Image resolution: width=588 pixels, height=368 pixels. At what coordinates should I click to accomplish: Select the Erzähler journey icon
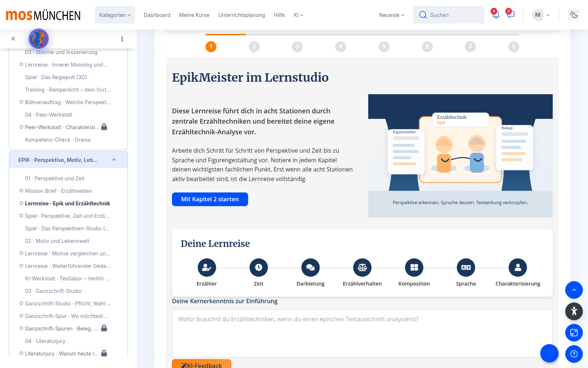tap(207, 268)
